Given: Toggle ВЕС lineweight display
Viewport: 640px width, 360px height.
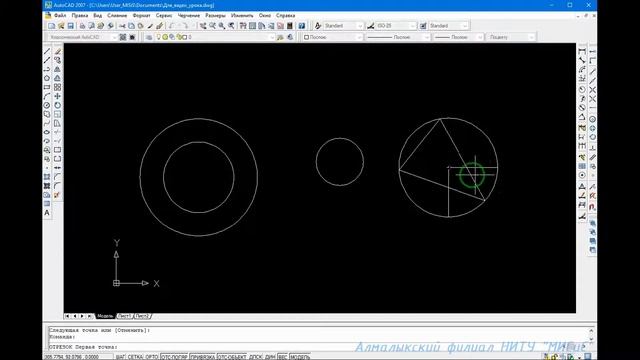Looking at the screenshot, I should (282, 357).
